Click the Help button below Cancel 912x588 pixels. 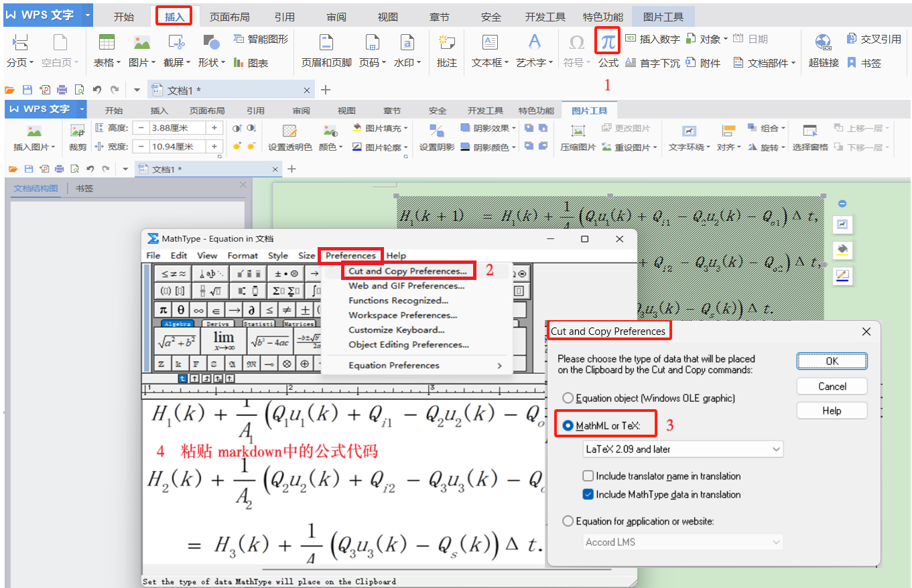click(832, 411)
